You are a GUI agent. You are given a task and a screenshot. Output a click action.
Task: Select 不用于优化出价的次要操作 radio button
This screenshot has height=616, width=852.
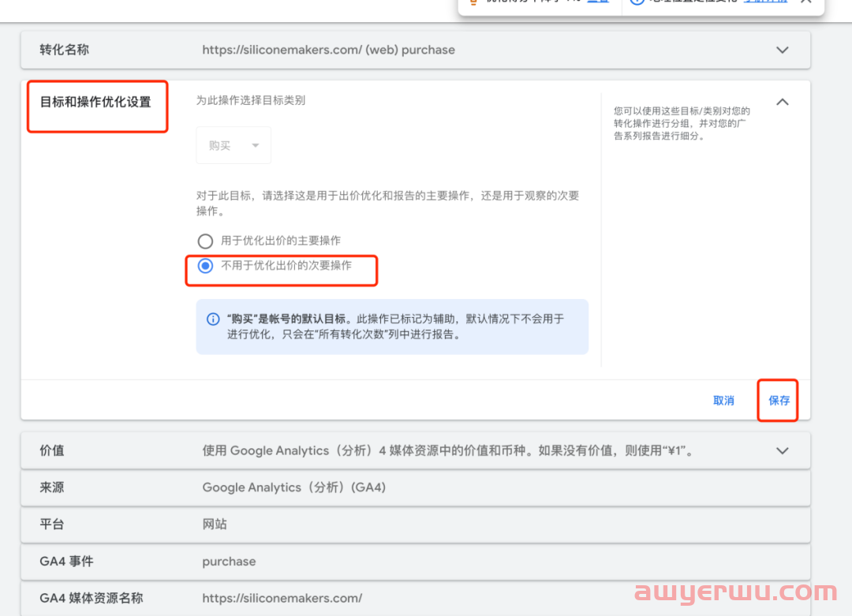tap(206, 266)
